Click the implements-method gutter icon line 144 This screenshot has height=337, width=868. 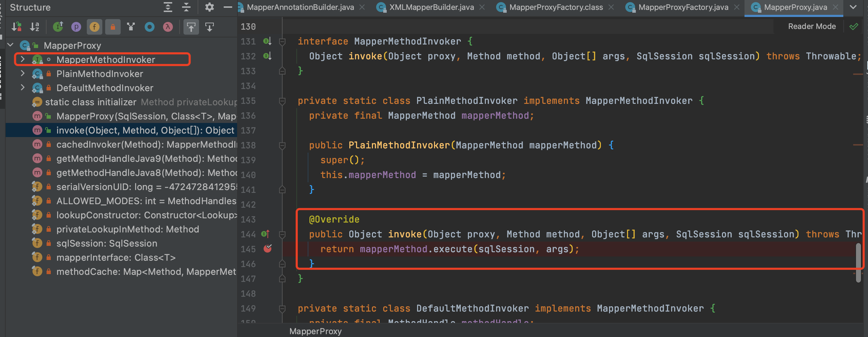point(265,234)
